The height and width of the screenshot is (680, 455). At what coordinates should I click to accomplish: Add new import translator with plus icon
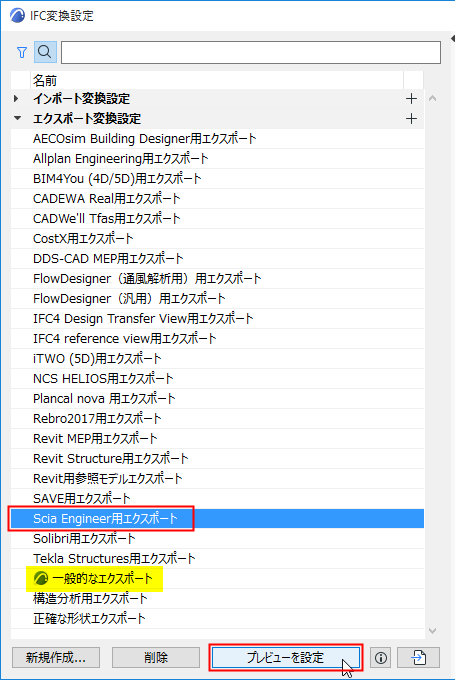411,98
